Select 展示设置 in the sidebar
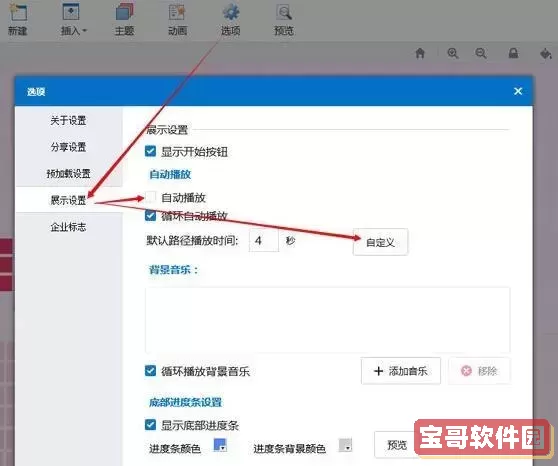 pos(68,200)
